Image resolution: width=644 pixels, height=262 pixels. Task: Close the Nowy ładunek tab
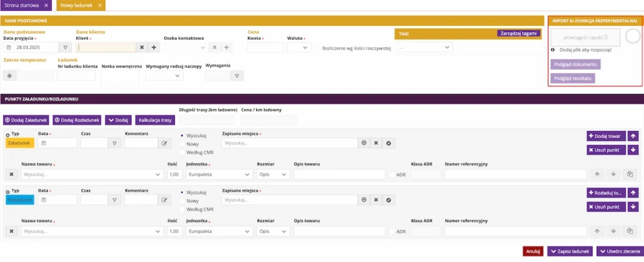[x=100, y=5]
